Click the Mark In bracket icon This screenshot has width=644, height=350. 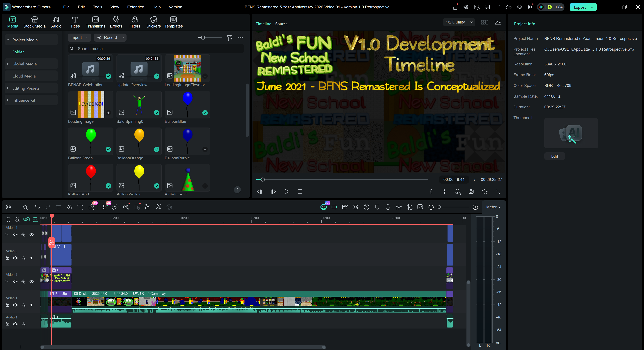pos(431,191)
